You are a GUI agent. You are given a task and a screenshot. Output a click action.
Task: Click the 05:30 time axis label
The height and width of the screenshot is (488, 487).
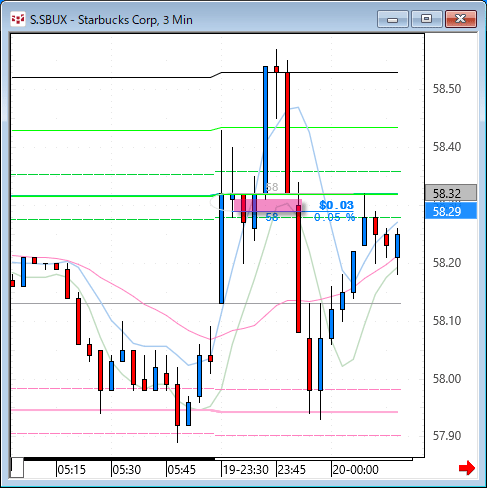(x=127, y=470)
